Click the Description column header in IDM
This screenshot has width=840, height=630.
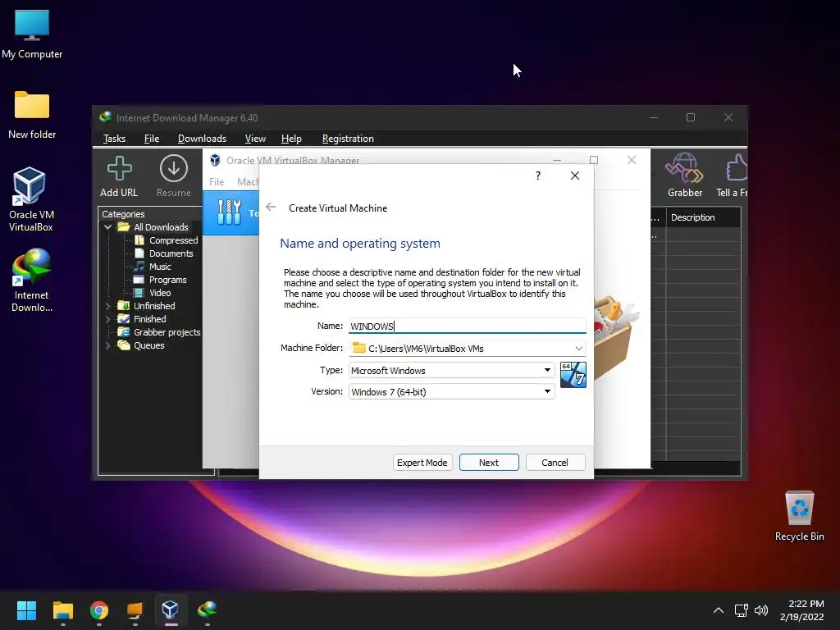click(703, 217)
